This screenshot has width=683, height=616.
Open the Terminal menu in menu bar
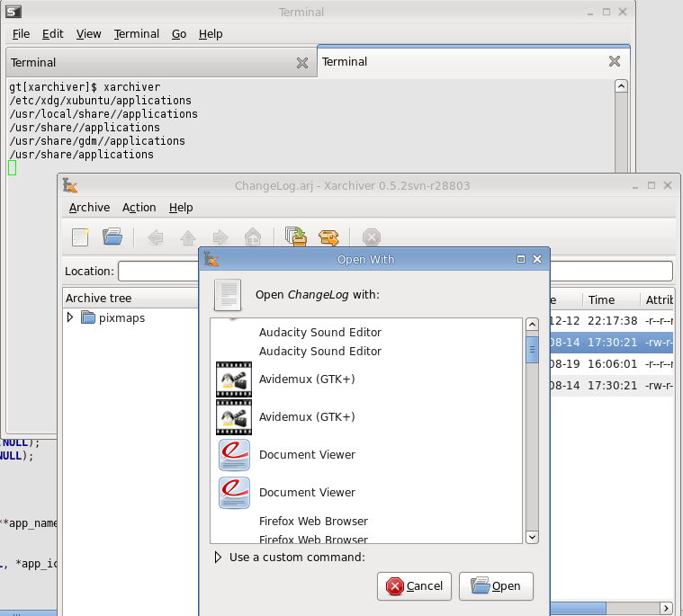pos(136,34)
